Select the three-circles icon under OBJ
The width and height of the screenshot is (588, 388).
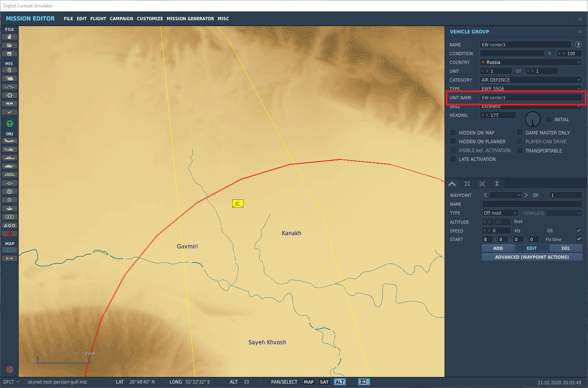10,217
